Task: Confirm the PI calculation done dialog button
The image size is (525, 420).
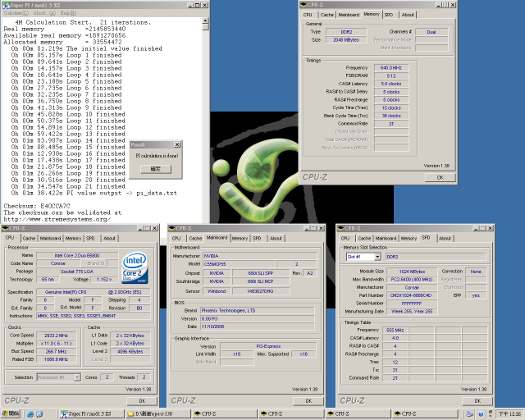Action: (x=156, y=169)
